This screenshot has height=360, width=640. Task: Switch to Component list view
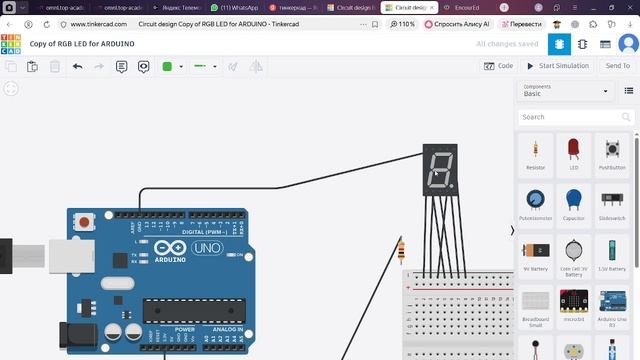click(x=605, y=44)
